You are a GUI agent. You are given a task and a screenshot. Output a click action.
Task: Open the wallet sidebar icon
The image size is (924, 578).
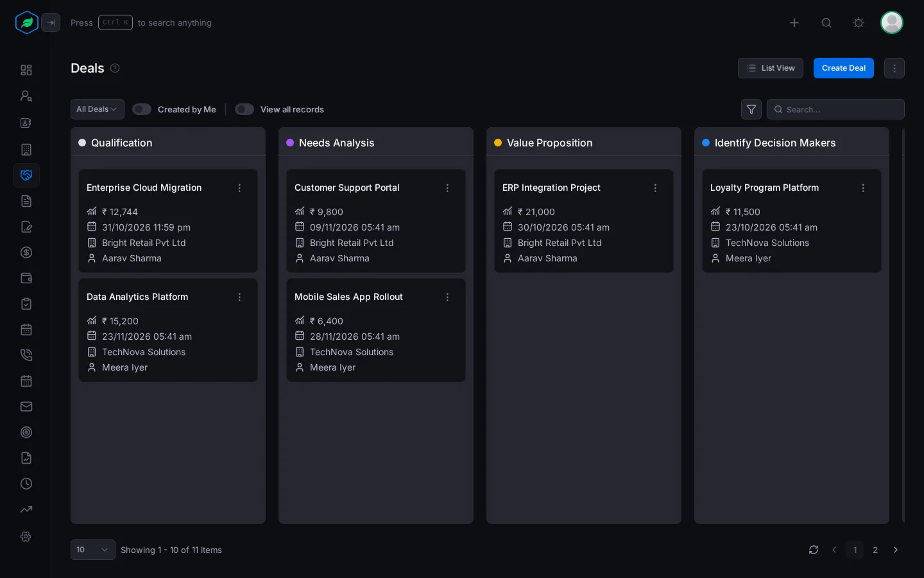click(x=26, y=278)
